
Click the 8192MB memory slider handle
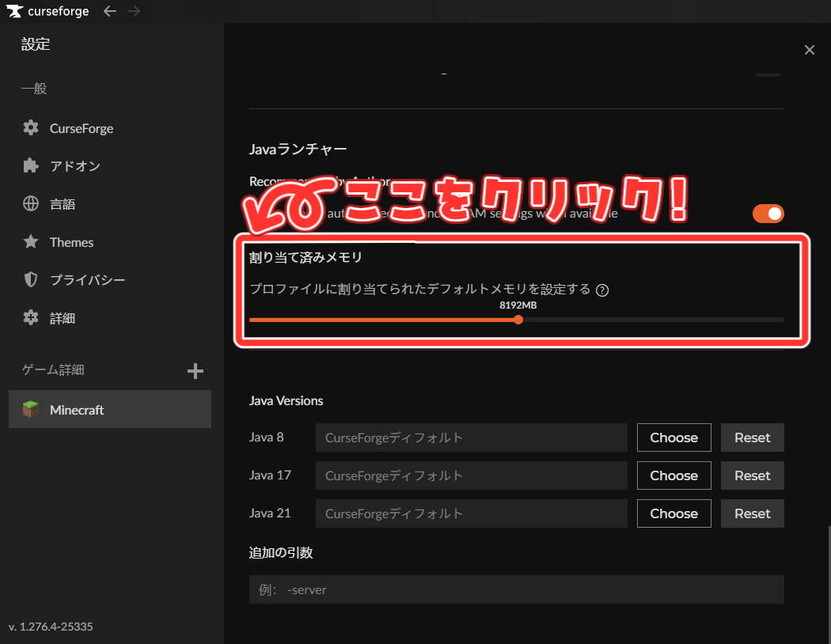518,320
